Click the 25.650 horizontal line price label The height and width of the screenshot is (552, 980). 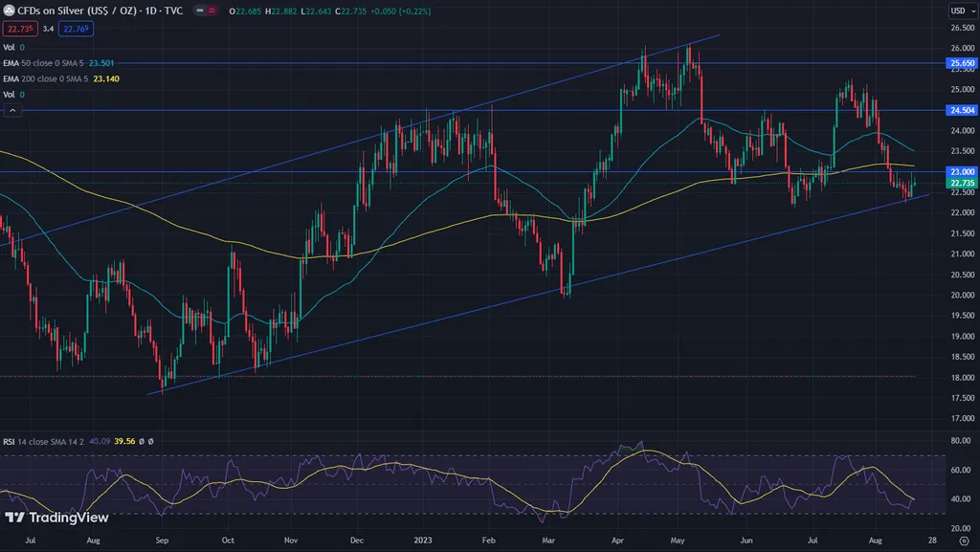click(961, 63)
